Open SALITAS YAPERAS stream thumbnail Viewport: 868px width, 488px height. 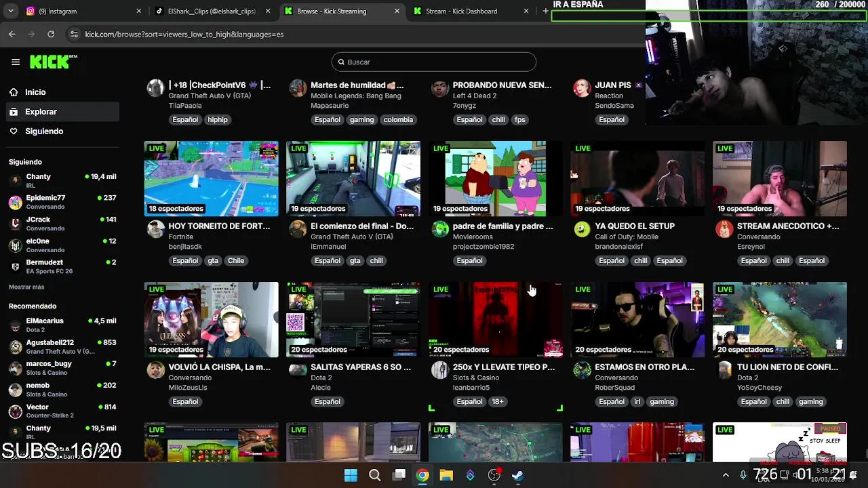tap(353, 319)
